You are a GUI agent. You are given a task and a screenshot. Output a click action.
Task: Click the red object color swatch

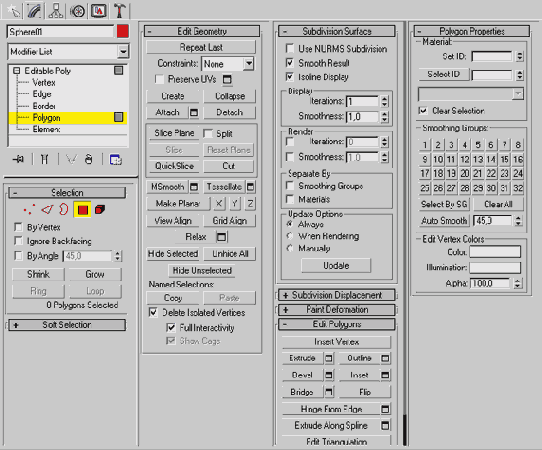pos(123,31)
